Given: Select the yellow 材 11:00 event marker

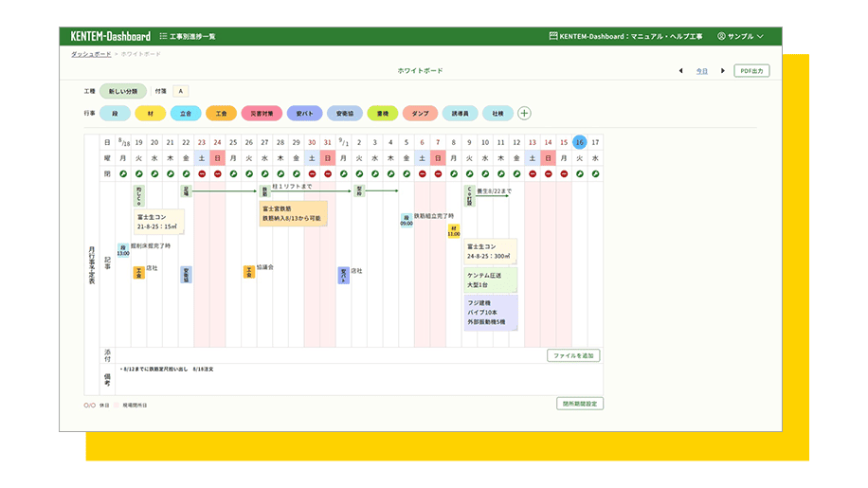Looking at the screenshot, I should pyautogui.click(x=453, y=230).
